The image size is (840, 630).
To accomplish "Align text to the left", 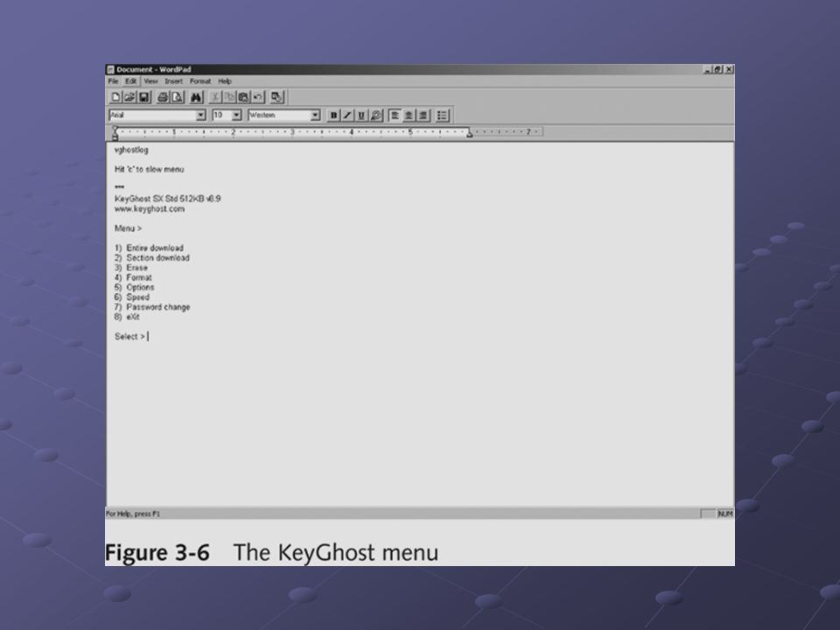I will click(395, 115).
